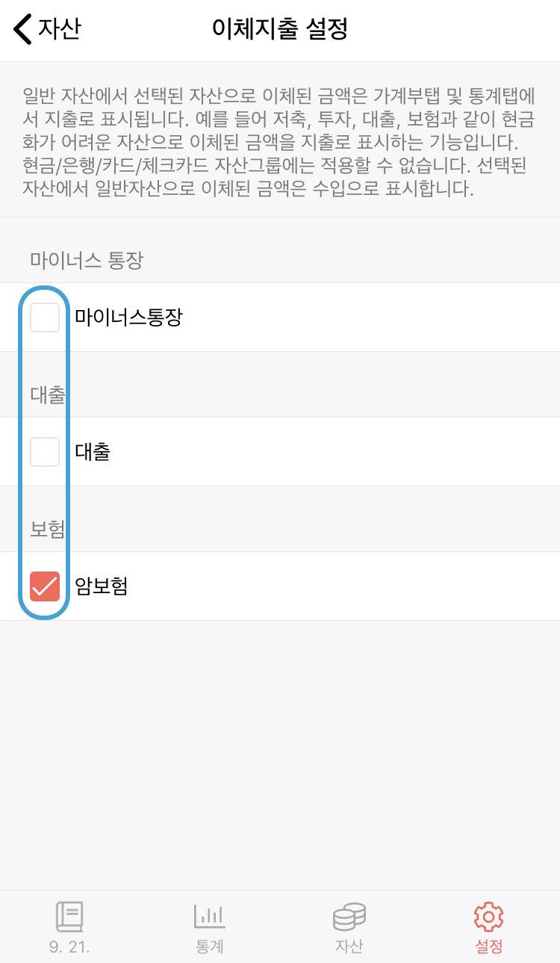Check the 마이너스통장 checkbox
The image size is (560, 963).
(x=45, y=318)
